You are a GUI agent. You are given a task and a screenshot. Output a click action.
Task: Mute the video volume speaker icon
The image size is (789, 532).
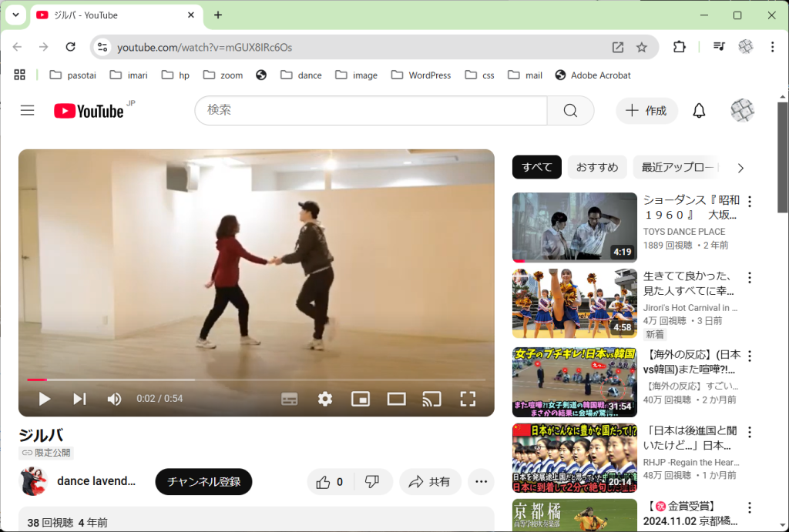114,399
